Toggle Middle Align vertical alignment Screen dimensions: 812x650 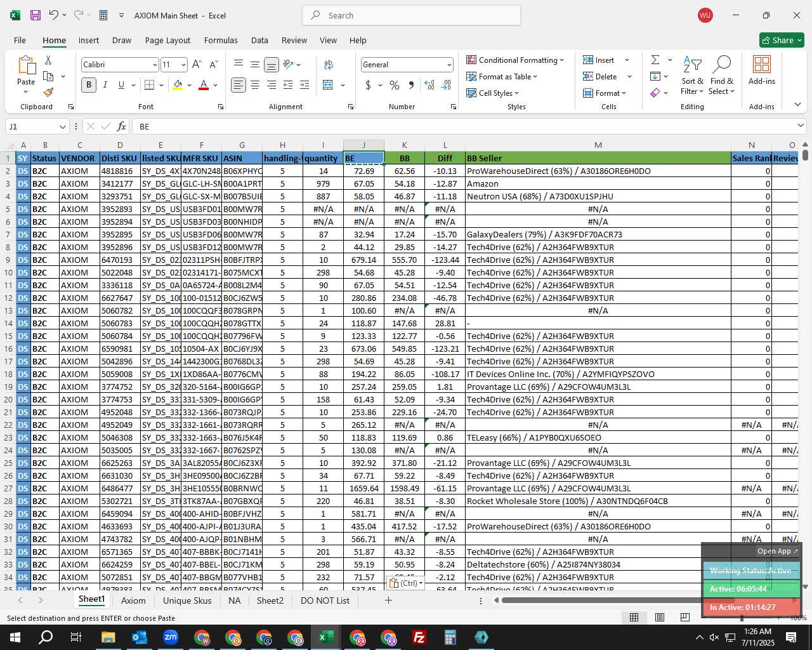pos(255,64)
